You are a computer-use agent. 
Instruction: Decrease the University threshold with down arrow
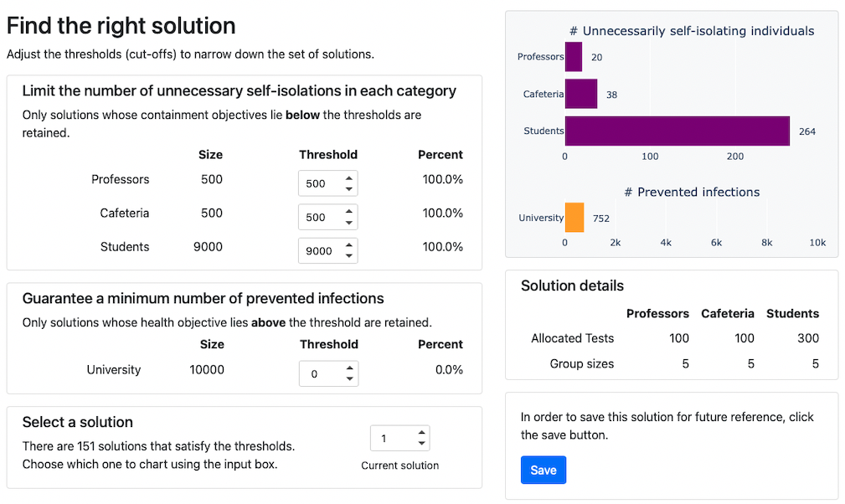tap(350, 379)
